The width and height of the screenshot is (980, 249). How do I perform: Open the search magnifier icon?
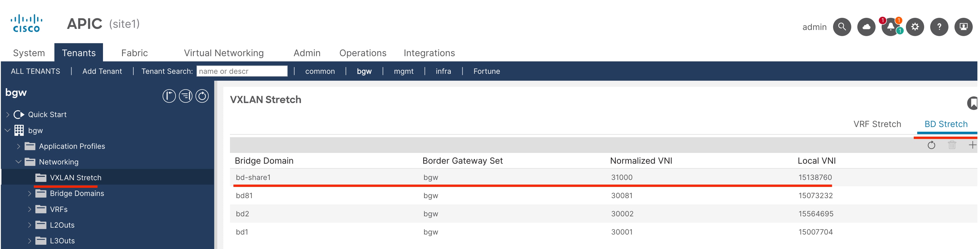point(841,27)
